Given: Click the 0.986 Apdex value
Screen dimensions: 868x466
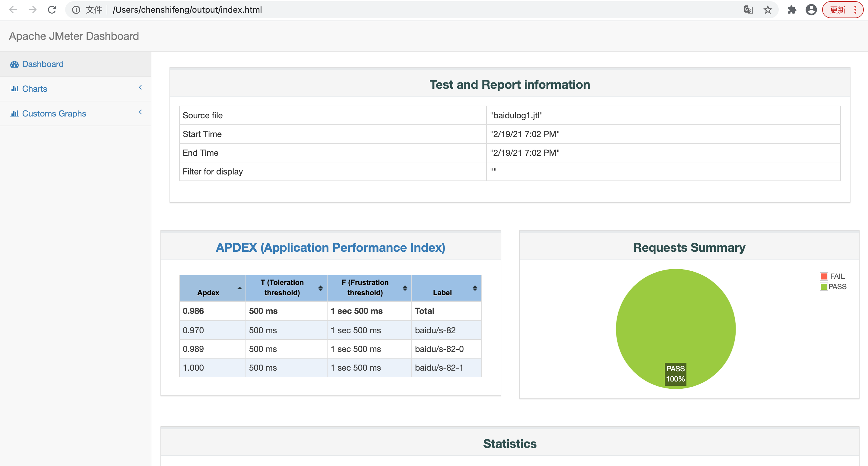Looking at the screenshot, I should pyautogui.click(x=193, y=311).
